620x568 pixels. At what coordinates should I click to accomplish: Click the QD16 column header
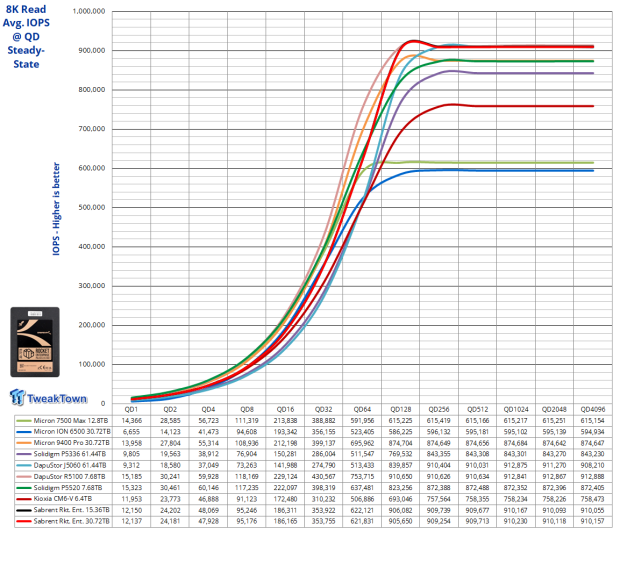coord(285,409)
